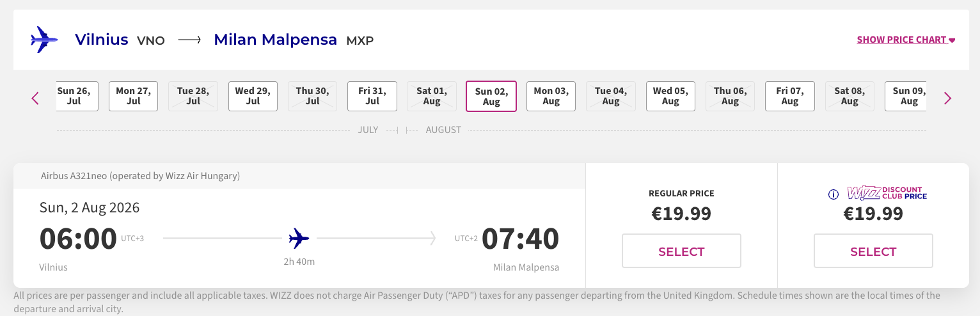The image size is (980, 316).
Task: Pick the Fri 31, Jul date
Action: pyautogui.click(x=372, y=96)
